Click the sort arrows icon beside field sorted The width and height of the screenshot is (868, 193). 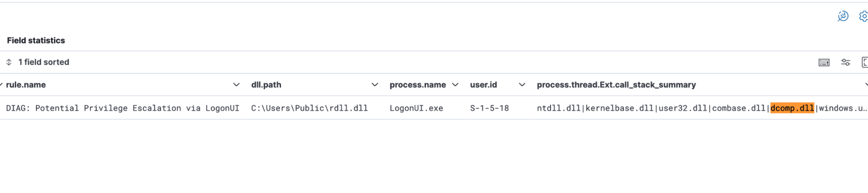[9, 62]
